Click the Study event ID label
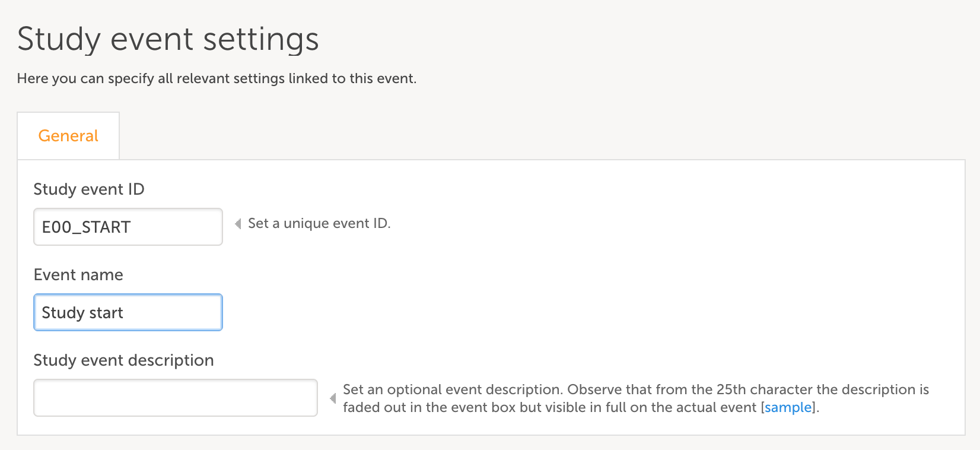The width and height of the screenshot is (980, 450). (x=89, y=189)
